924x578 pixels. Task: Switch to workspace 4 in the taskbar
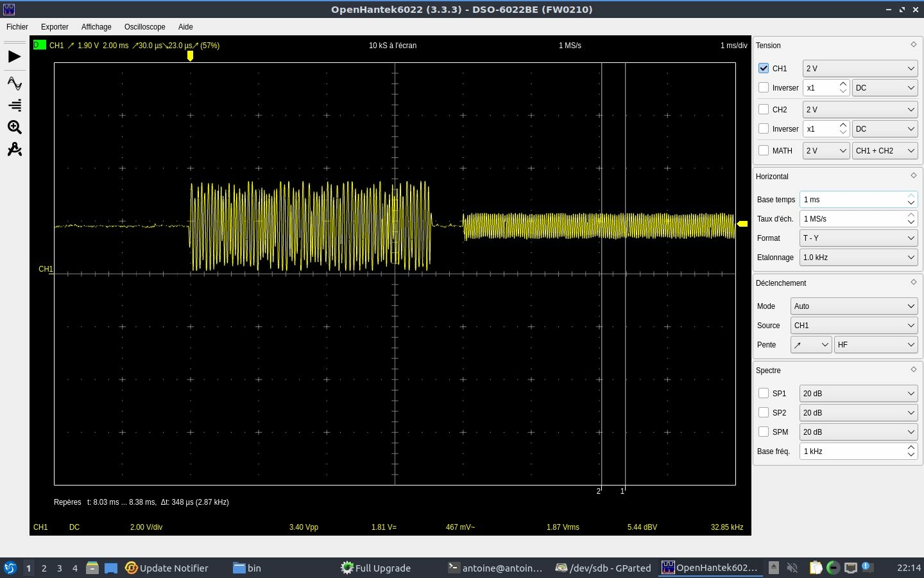point(75,568)
